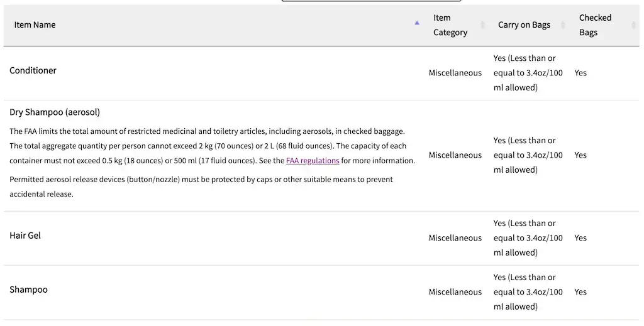Sort by the Checked Bags column header
The width and height of the screenshot is (644, 326).
[x=595, y=25]
